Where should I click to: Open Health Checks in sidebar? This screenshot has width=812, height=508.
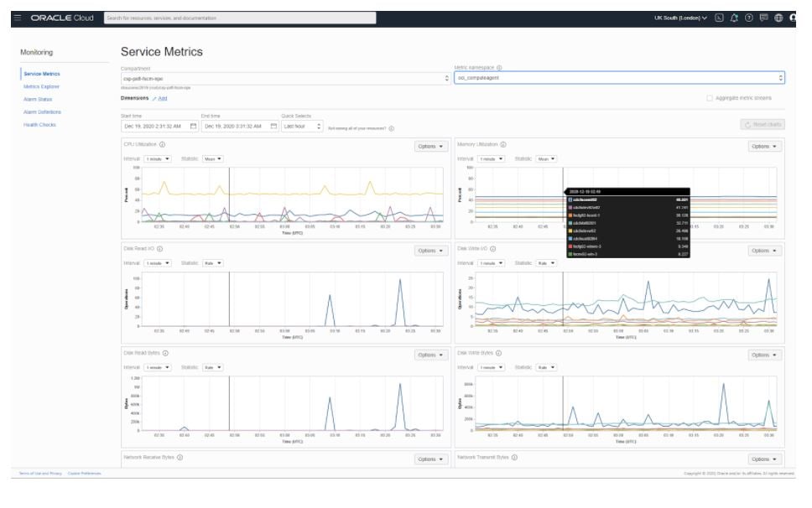click(x=40, y=125)
